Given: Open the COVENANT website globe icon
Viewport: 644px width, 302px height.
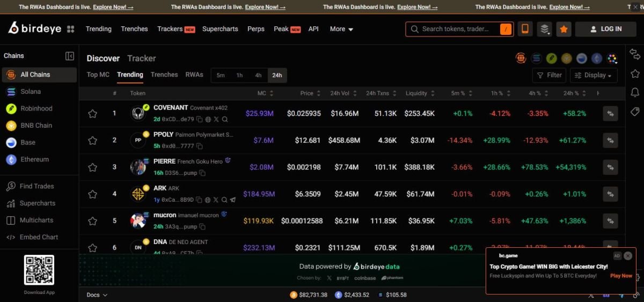Looking at the screenshot, I should 208,119.
